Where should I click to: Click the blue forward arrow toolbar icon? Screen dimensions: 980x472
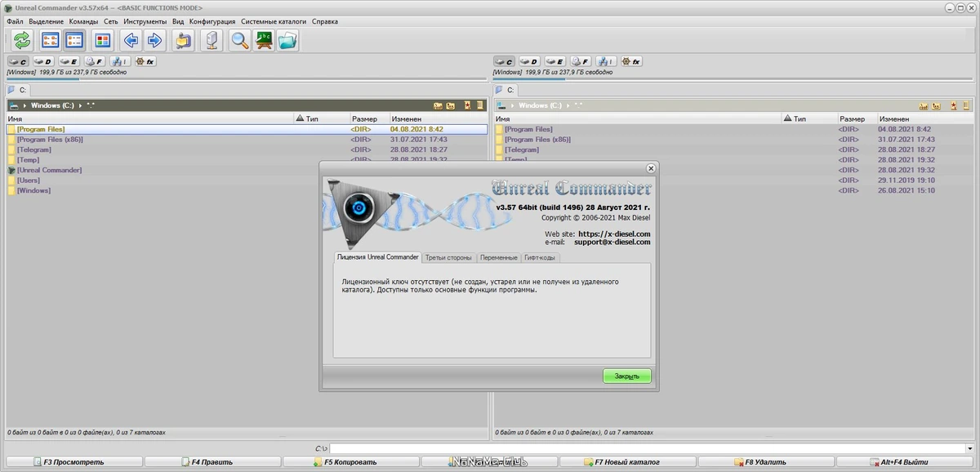pyautogui.click(x=154, y=40)
